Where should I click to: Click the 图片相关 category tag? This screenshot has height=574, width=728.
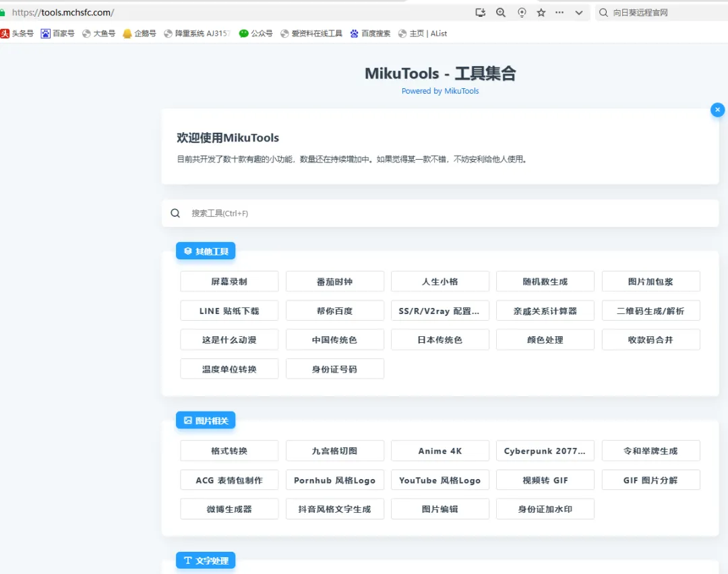click(206, 420)
